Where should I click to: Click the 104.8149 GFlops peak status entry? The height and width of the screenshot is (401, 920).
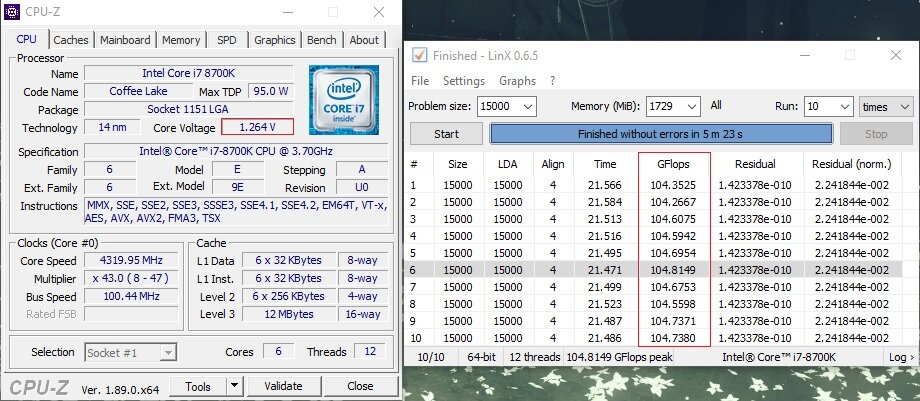(620, 357)
